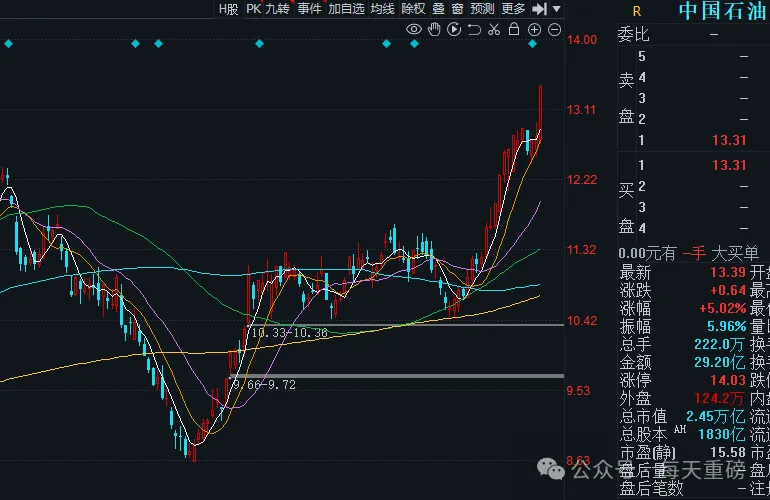Zoom in with the plus icon
The height and width of the screenshot is (500, 770).
pos(534,30)
